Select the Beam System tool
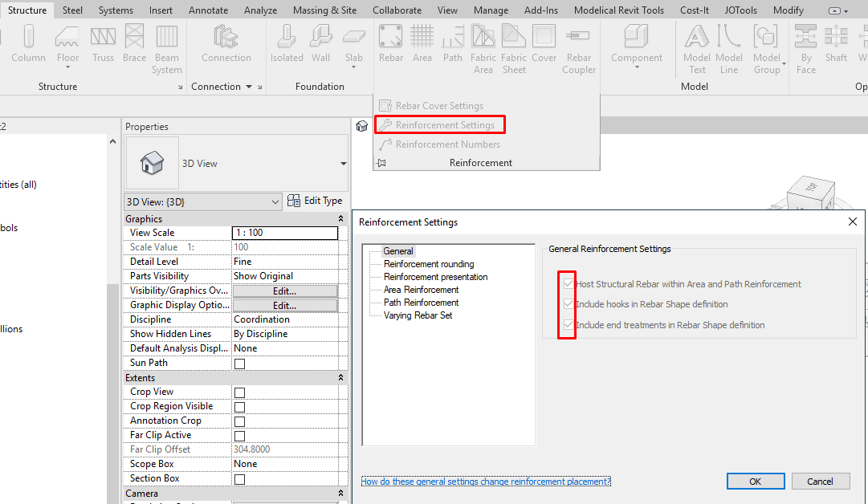 pyautogui.click(x=167, y=49)
